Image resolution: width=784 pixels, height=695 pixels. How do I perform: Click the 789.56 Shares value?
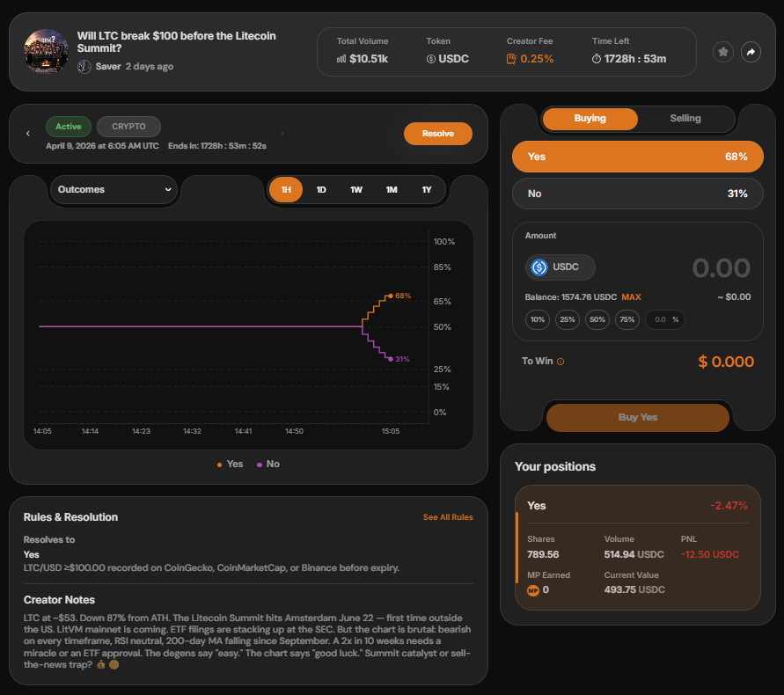coord(543,554)
